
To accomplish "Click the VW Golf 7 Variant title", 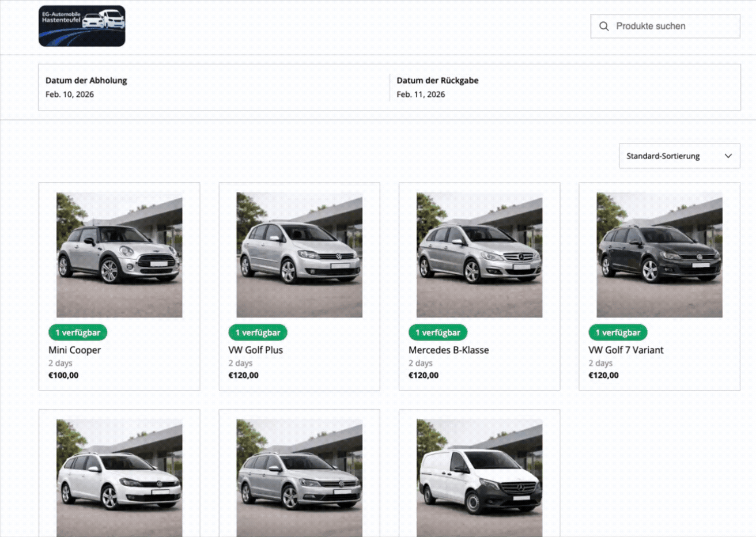I will pos(626,350).
